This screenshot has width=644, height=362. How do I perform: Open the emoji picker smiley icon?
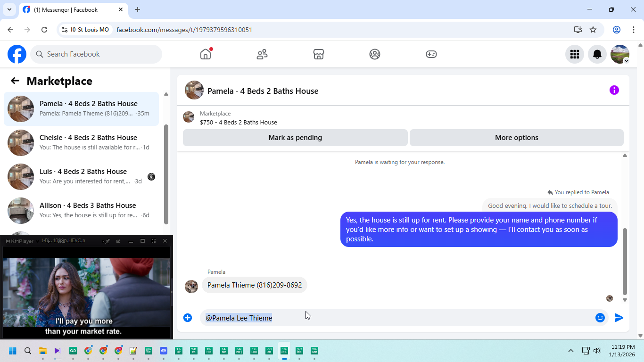[600, 318]
